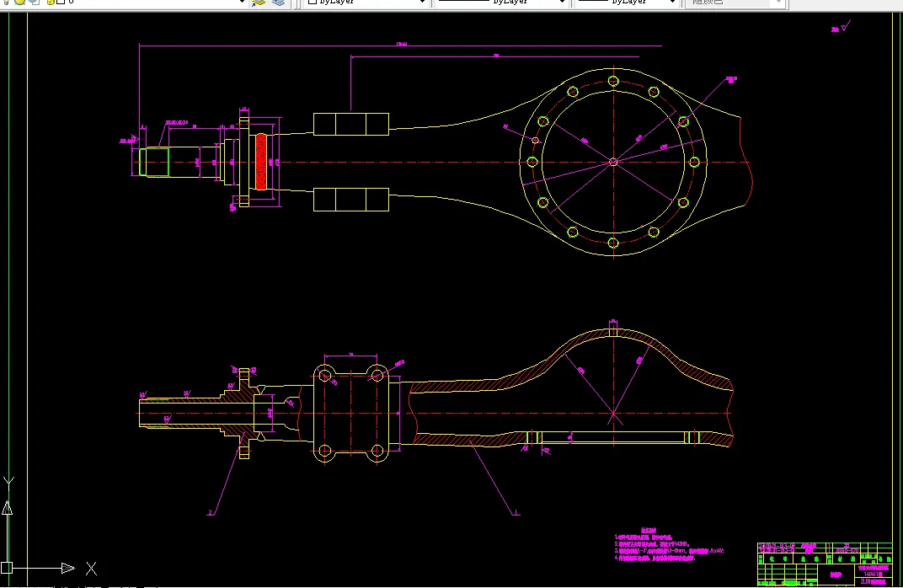Click Make Object's Layer Current icon
This screenshot has height=588, width=903.
(x=258, y=3)
